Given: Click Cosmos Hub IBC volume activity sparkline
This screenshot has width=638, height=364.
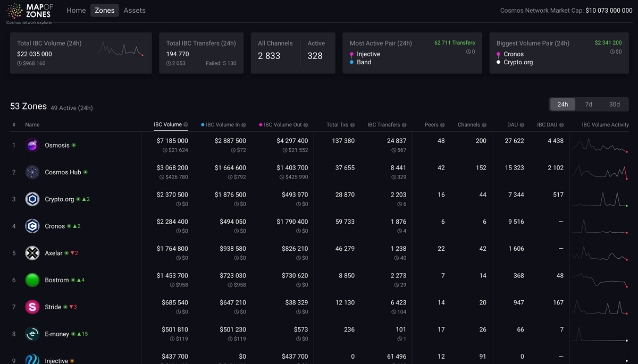Looking at the screenshot, I should point(600,172).
